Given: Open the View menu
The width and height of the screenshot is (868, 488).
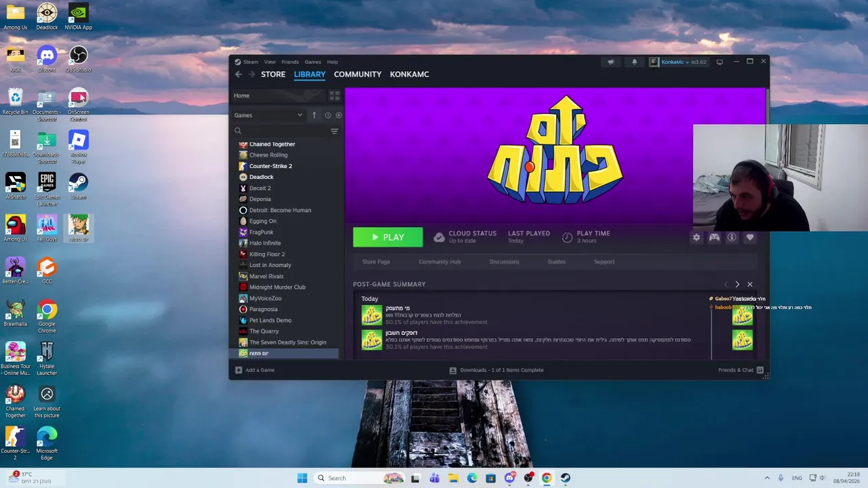Looking at the screenshot, I should point(270,62).
